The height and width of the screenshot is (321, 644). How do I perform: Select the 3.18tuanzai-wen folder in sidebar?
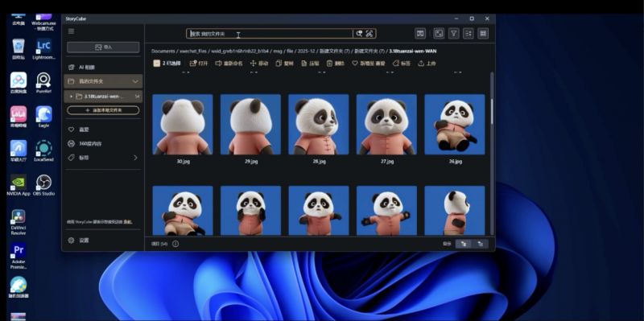(x=103, y=97)
